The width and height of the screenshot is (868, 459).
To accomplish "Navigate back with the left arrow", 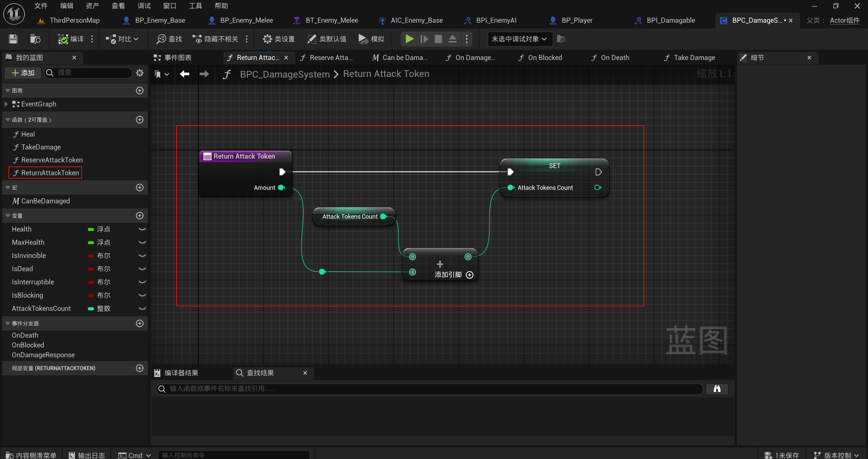I will (x=184, y=74).
